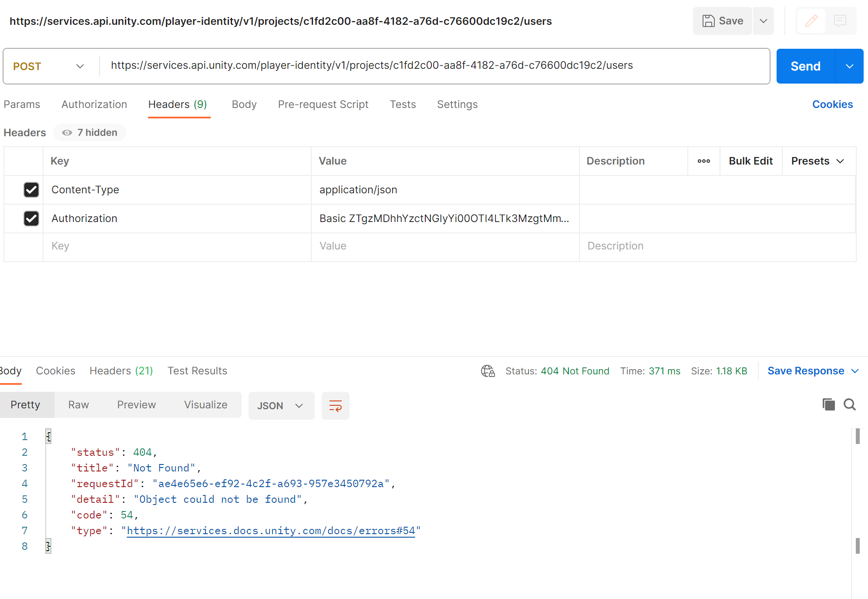Expand the Presets dropdown
The width and height of the screenshot is (868, 599).
point(818,161)
